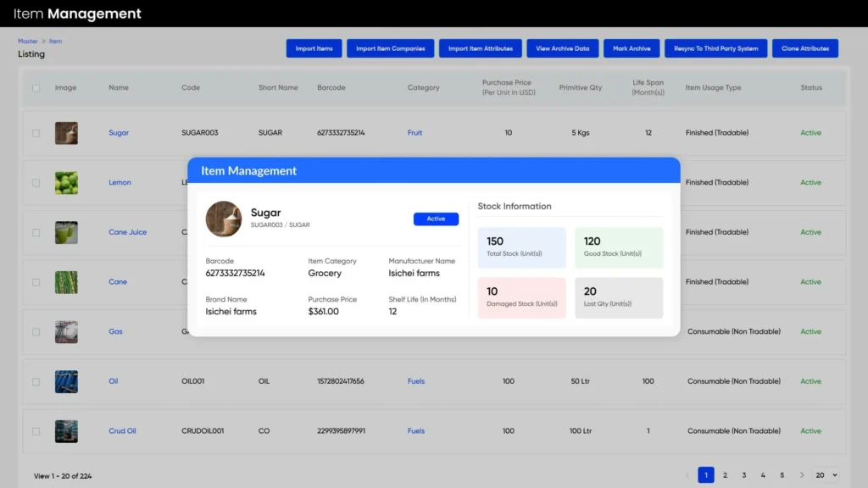Click the Crud Oil item thumbnail
Image resolution: width=868 pixels, height=488 pixels.
pyautogui.click(x=66, y=431)
